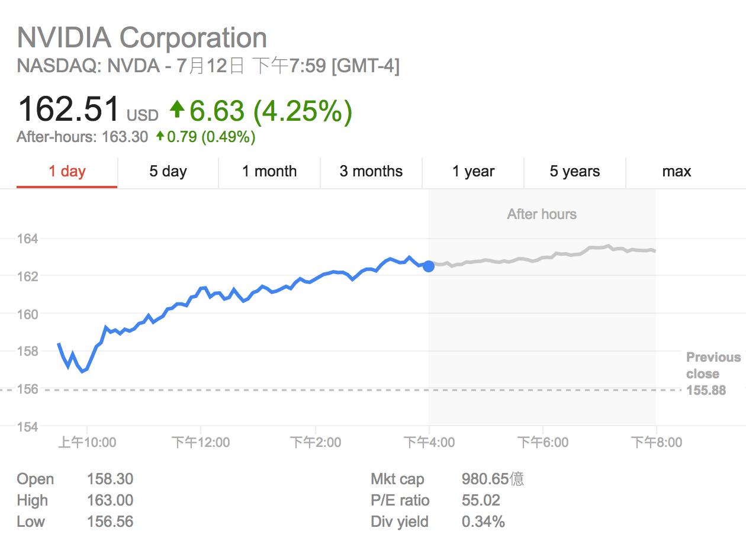Select the max range tab

coord(677,172)
